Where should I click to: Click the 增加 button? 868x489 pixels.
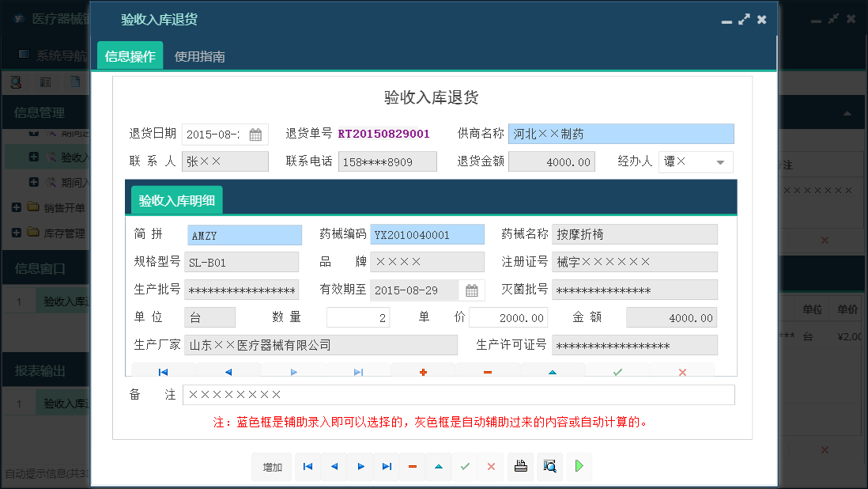coord(272,467)
